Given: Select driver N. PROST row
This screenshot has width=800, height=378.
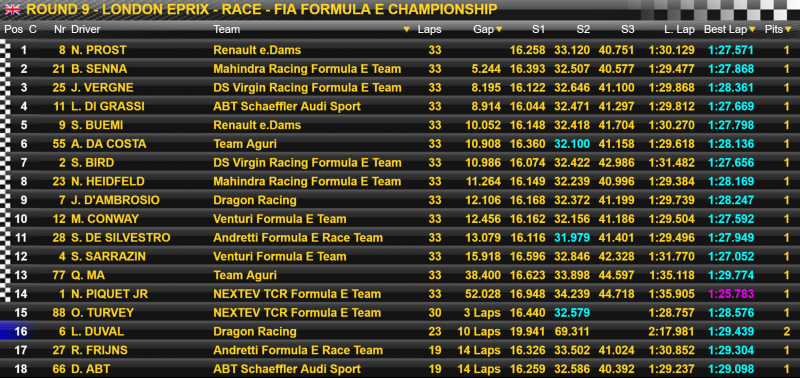Looking at the screenshot, I should (400, 50).
